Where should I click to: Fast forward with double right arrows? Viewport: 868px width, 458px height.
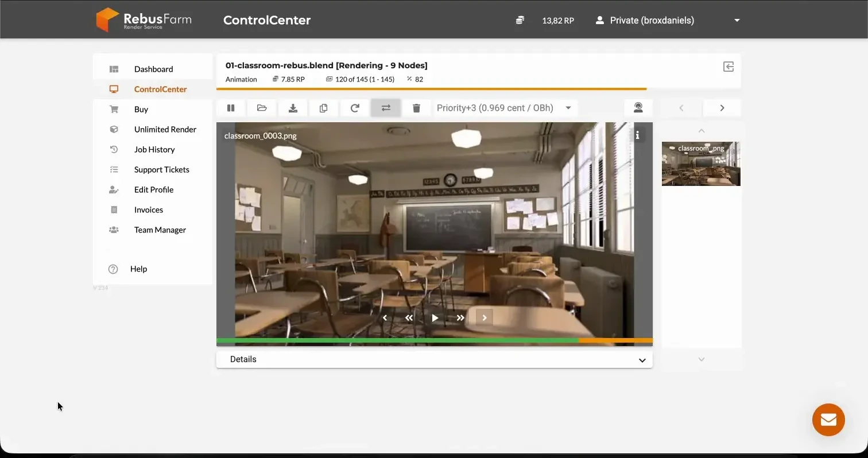coord(460,318)
